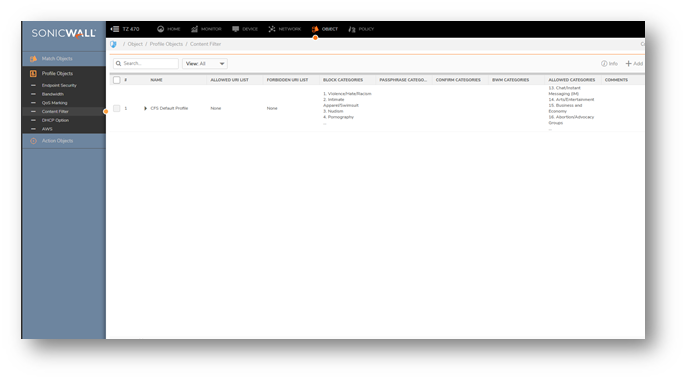Open AWS in sidebar
Viewport: 687px width, 381px height.
(x=47, y=129)
